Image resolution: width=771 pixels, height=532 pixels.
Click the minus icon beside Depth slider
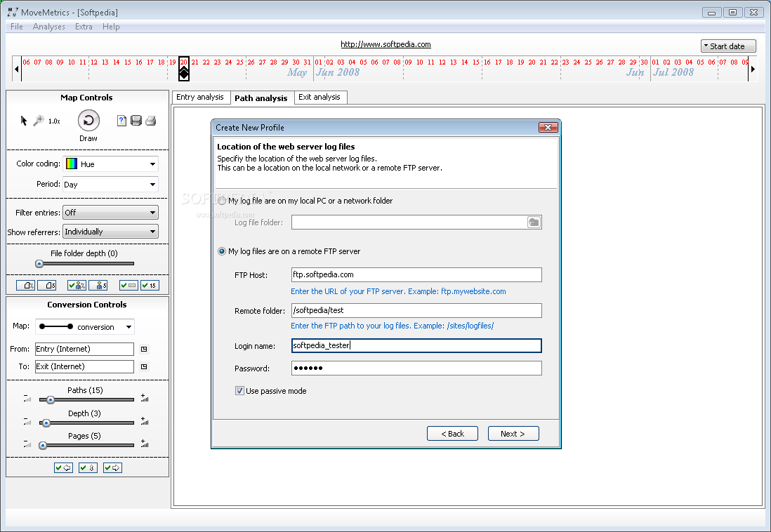[27, 421]
